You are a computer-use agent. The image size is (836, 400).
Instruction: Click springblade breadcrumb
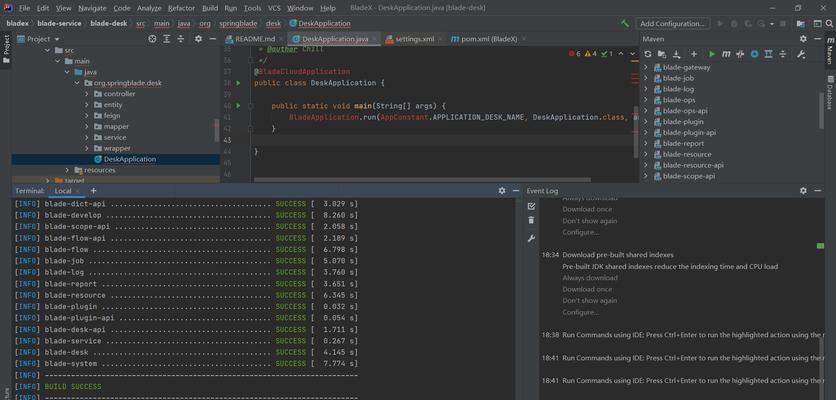(x=238, y=23)
